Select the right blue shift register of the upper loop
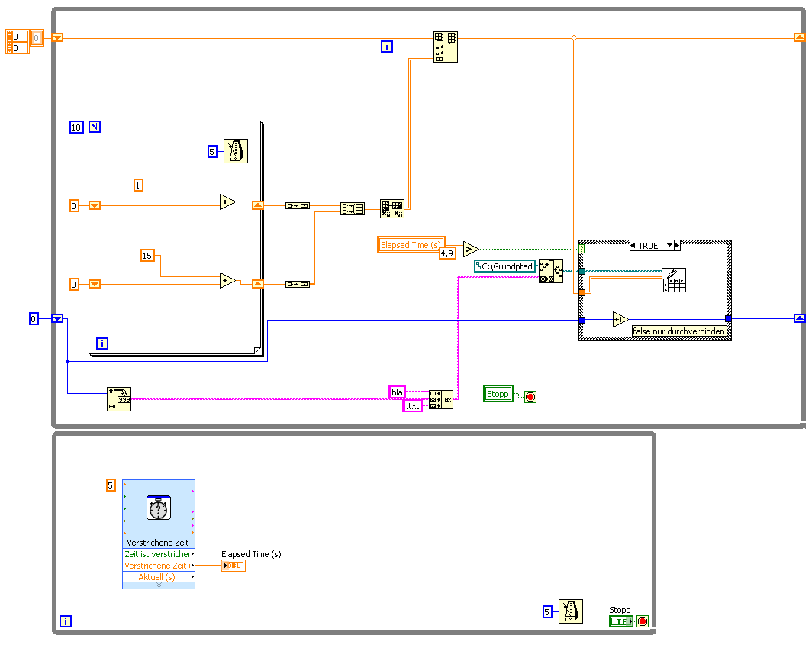The image size is (812, 645). pos(800,318)
